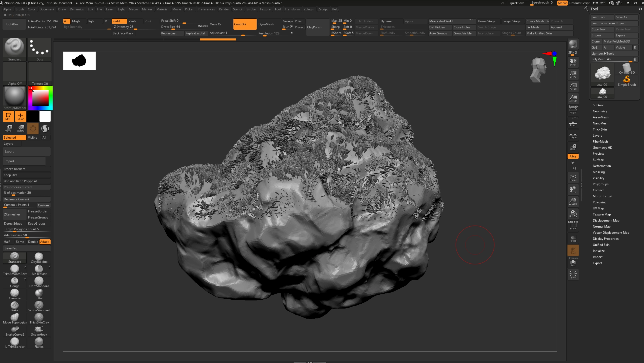Viewport: 644px width, 363px height.
Task: Expand the Subtool palette section
Action: click(x=598, y=105)
